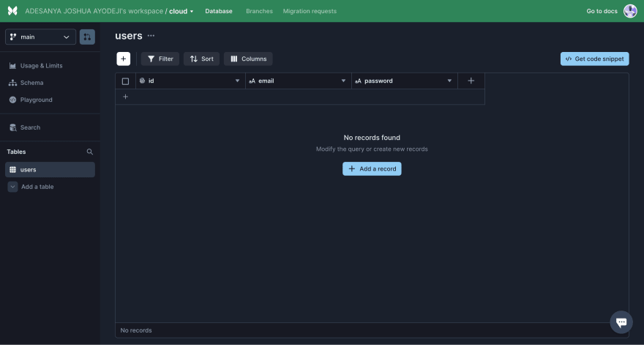This screenshot has height=345, width=644.
Task: Click the white plus button above table
Action: tap(124, 59)
